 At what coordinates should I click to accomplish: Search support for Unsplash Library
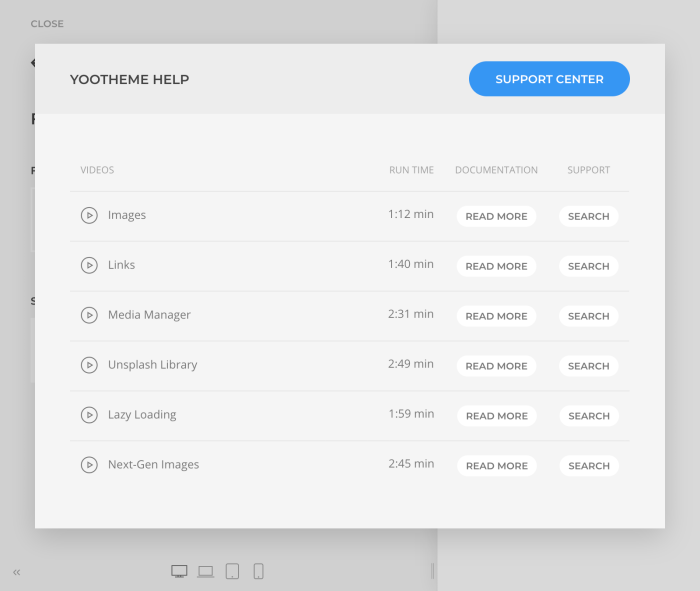point(588,366)
